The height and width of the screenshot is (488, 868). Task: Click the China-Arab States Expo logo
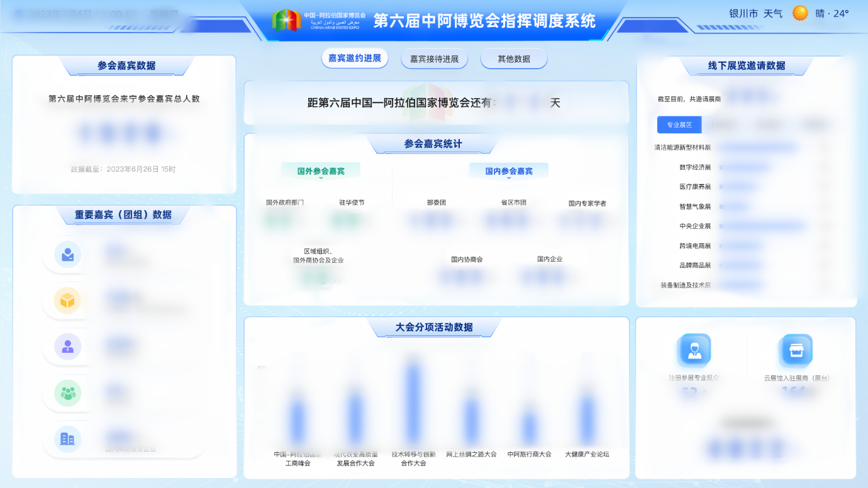click(287, 20)
